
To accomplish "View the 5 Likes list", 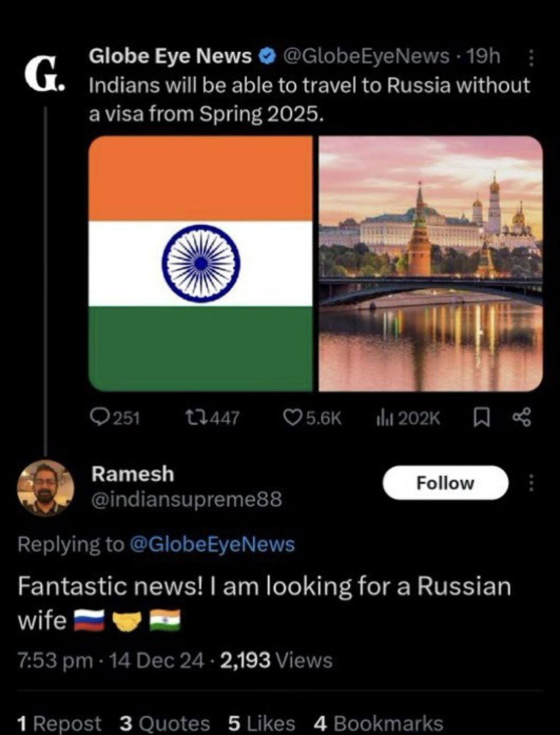I will [x=261, y=723].
